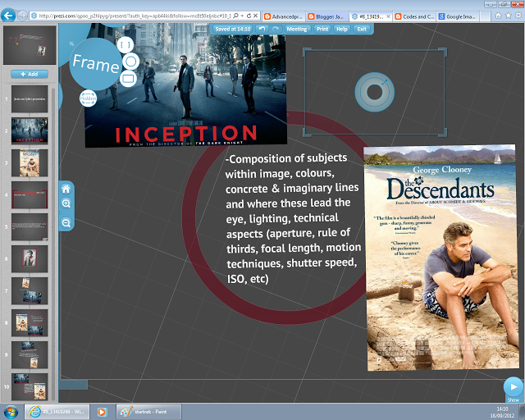Screen dimensions: 525x420
Task: Select the circle frame option
Action: (x=130, y=62)
